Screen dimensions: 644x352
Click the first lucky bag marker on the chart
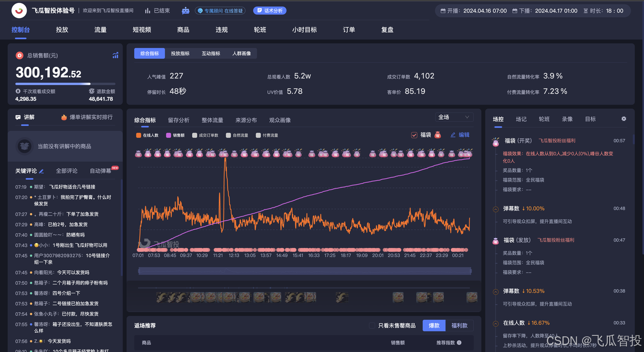click(138, 153)
